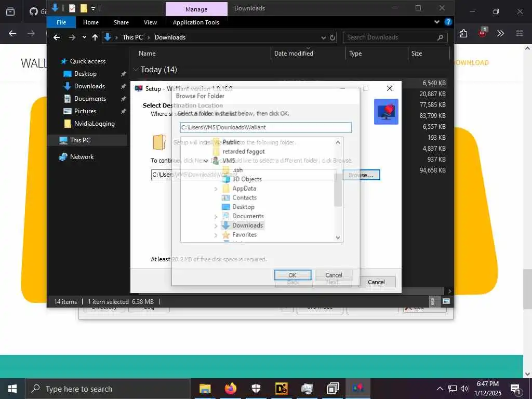Screen dimensions: 532x399
Task: Open the File menu in Explorer
Action: (61, 22)
